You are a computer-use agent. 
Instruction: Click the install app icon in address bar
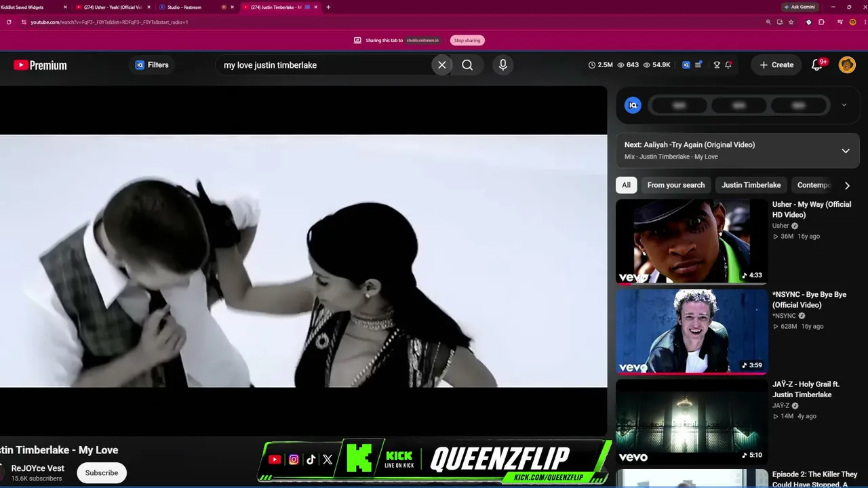780,22
